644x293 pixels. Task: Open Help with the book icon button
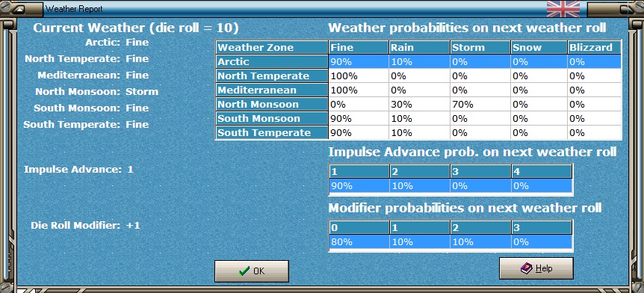536,268
